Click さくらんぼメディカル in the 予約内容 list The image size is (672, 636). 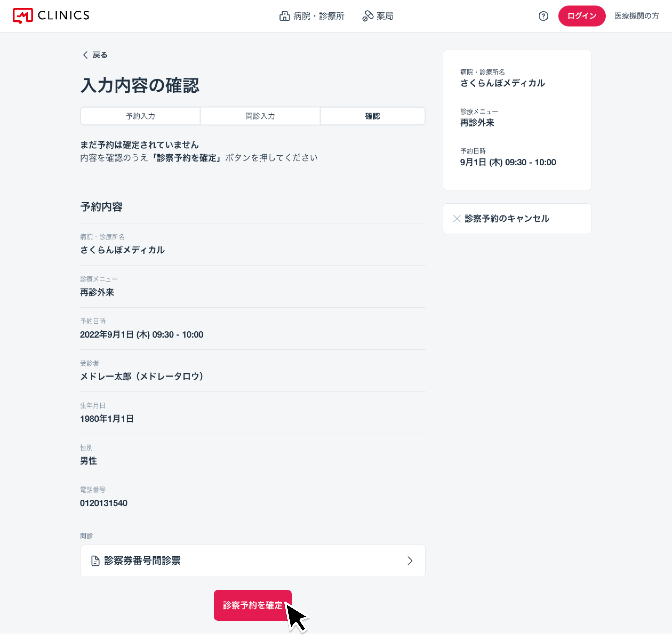[122, 250]
